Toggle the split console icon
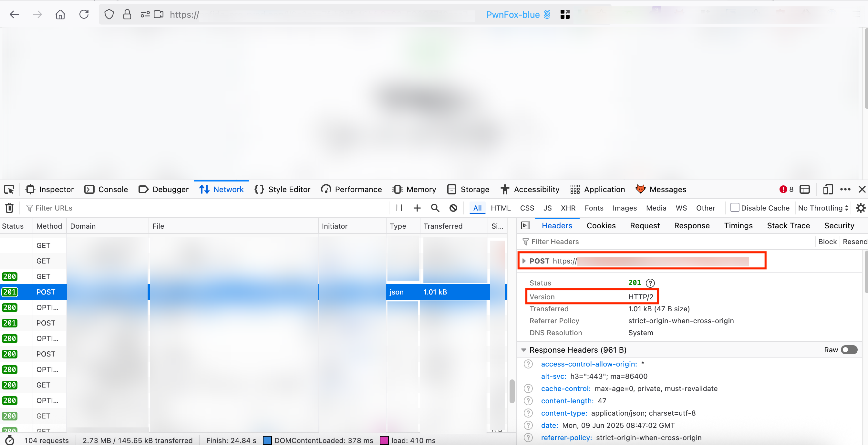The height and width of the screenshot is (445, 868). coord(805,189)
